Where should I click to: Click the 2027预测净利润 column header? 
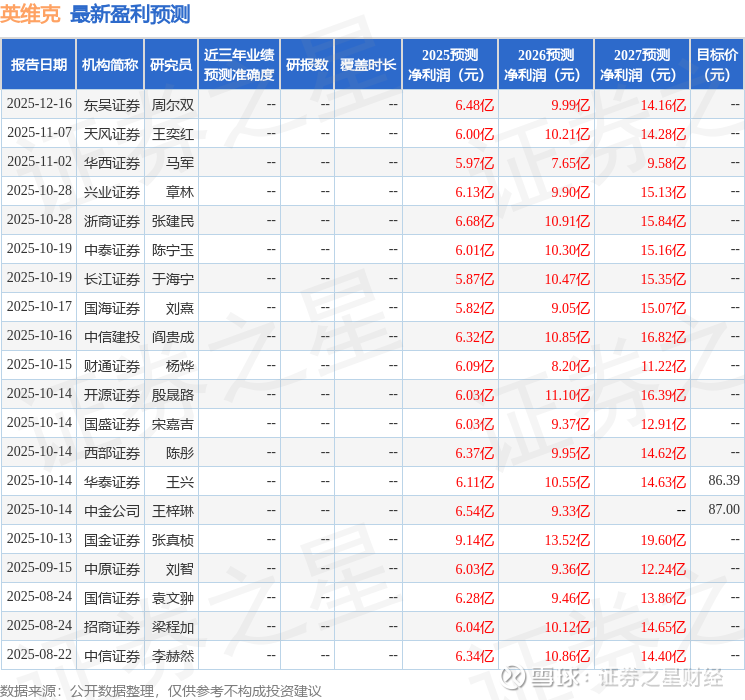(x=642, y=65)
